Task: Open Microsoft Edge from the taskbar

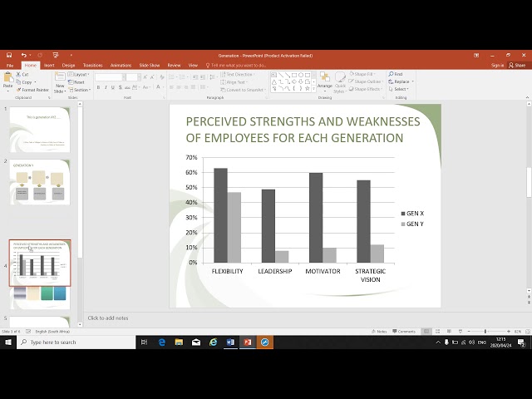Action: (162, 342)
